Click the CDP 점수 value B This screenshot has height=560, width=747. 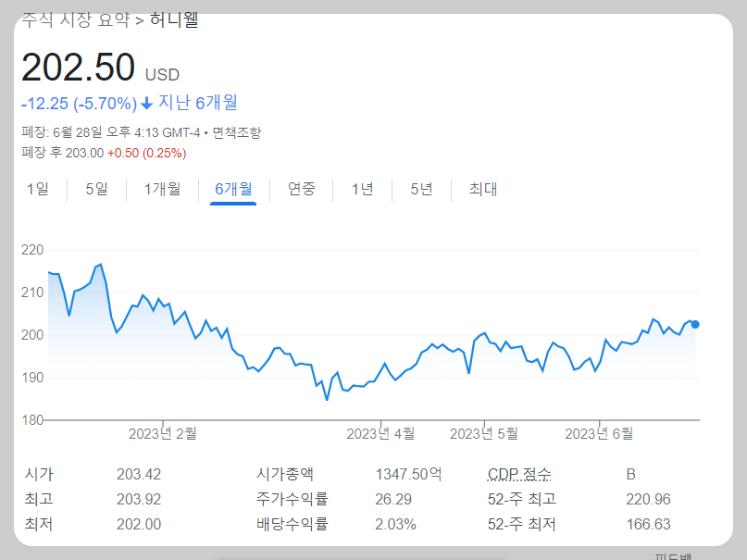630,474
